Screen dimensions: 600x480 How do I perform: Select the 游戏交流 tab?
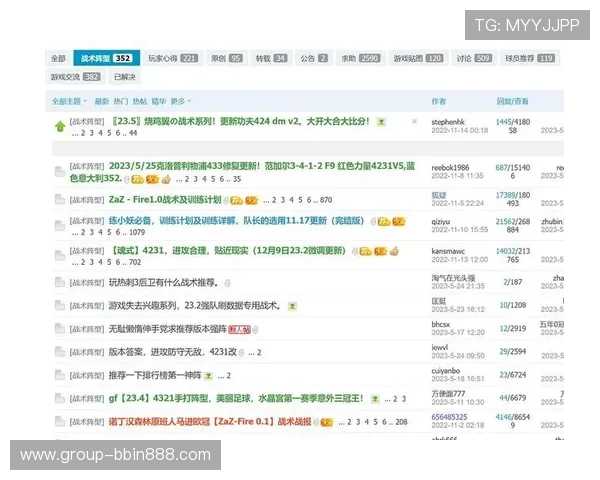(x=75, y=77)
